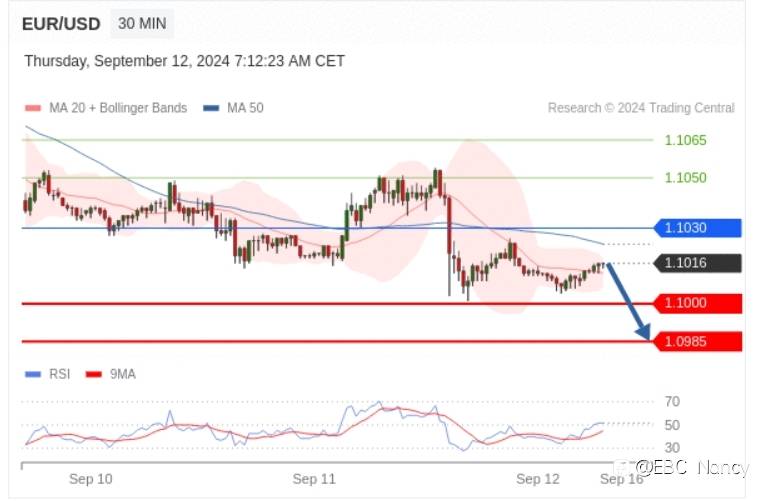Click the blue RSI legend swatch
Screen dimensions: 759x501
coord(33,374)
